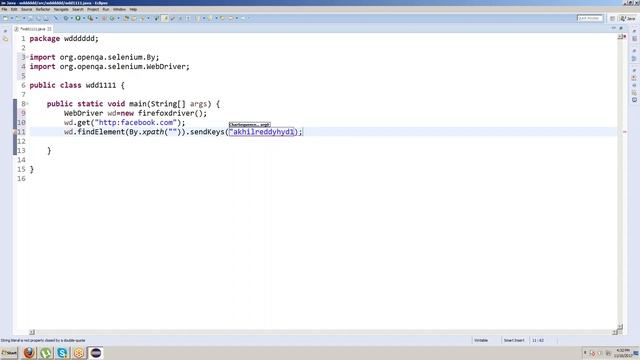Screen dimensions: 640x360
Task: Click the 'import org.openqa.selenium.WebDriver;' line
Action: point(109,67)
